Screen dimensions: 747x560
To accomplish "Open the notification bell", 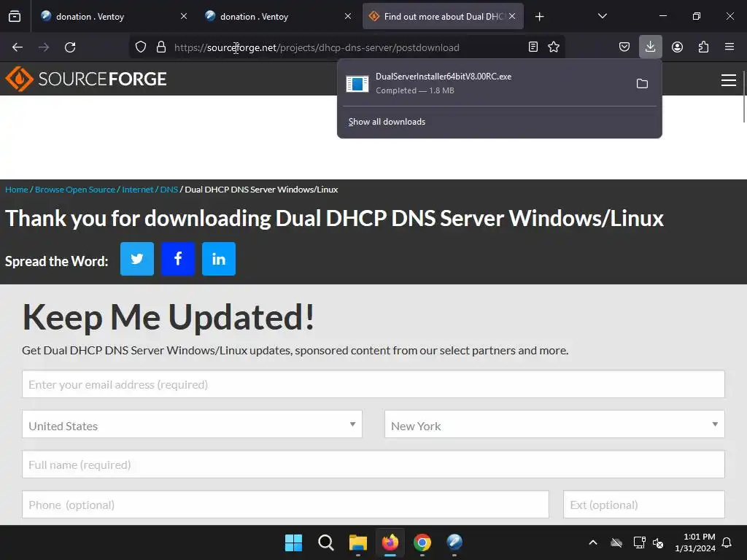I will coord(727,542).
